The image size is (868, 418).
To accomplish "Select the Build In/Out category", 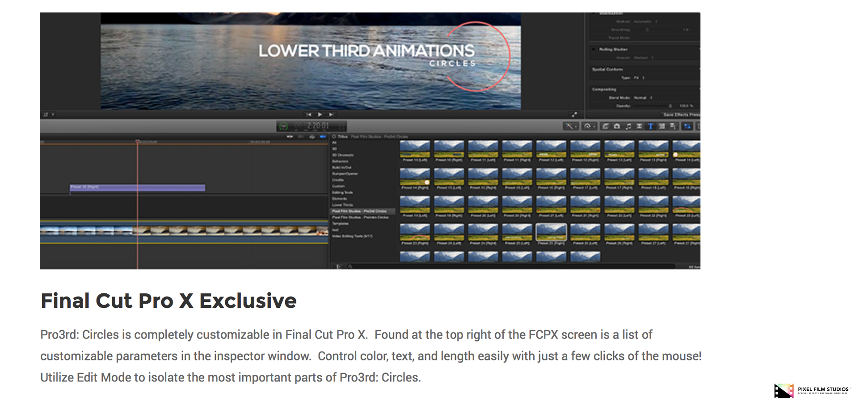I will tap(342, 167).
